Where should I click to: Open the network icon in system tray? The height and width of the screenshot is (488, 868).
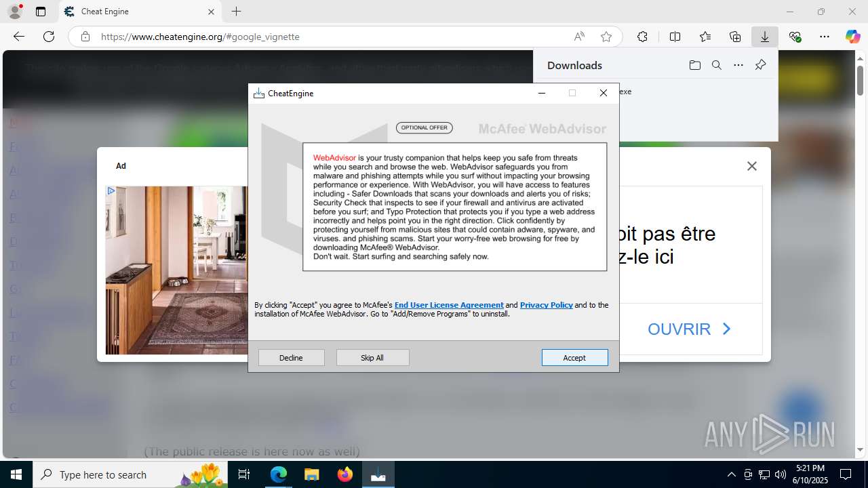(764, 474)
